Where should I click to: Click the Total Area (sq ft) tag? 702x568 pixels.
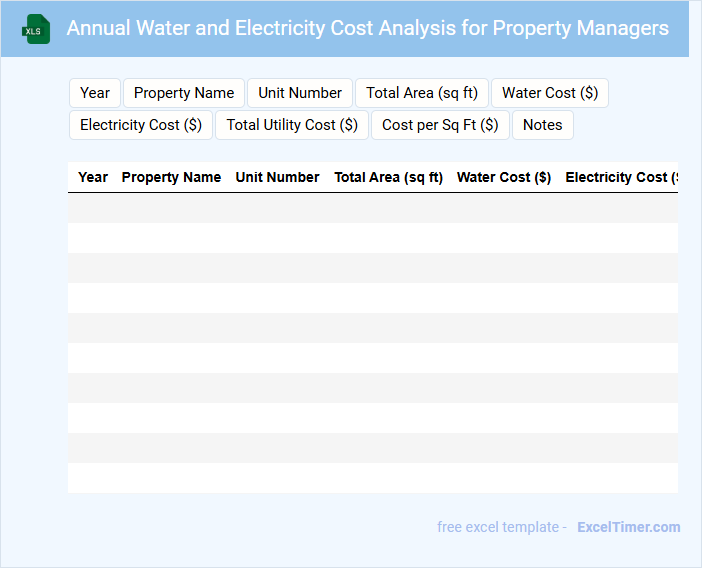[x=422, y=93]
